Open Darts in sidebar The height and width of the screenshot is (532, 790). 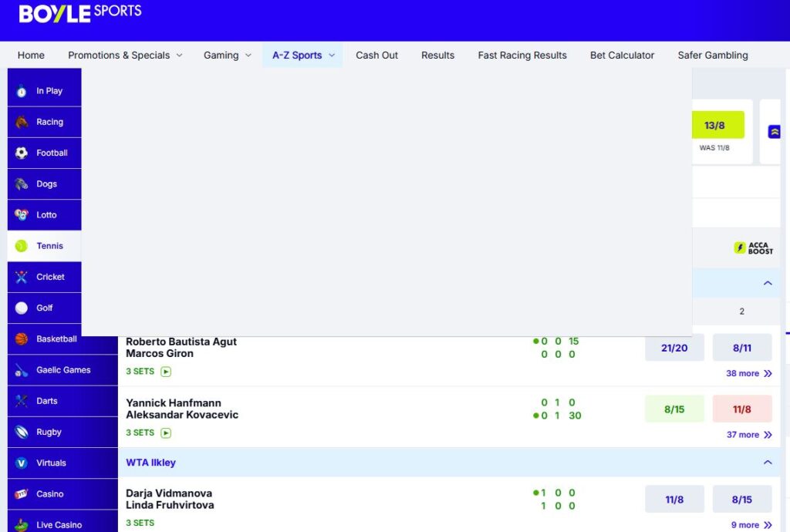coord(62,401)
